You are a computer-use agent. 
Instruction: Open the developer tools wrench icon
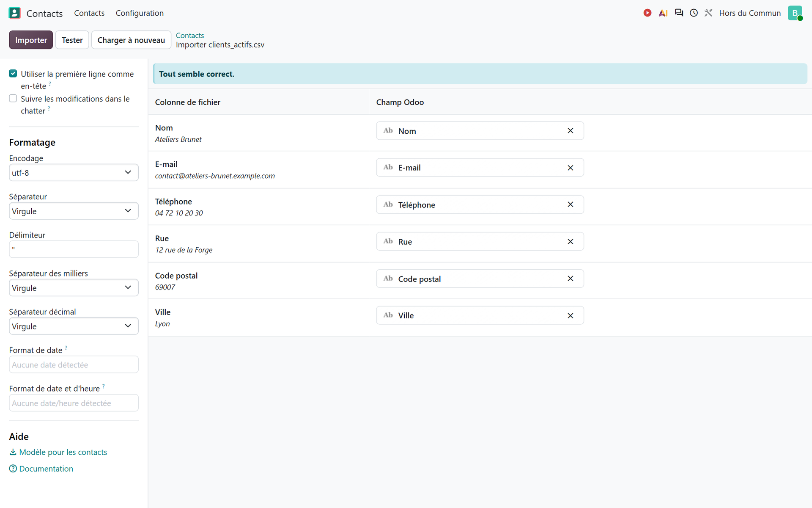point(708,13)
